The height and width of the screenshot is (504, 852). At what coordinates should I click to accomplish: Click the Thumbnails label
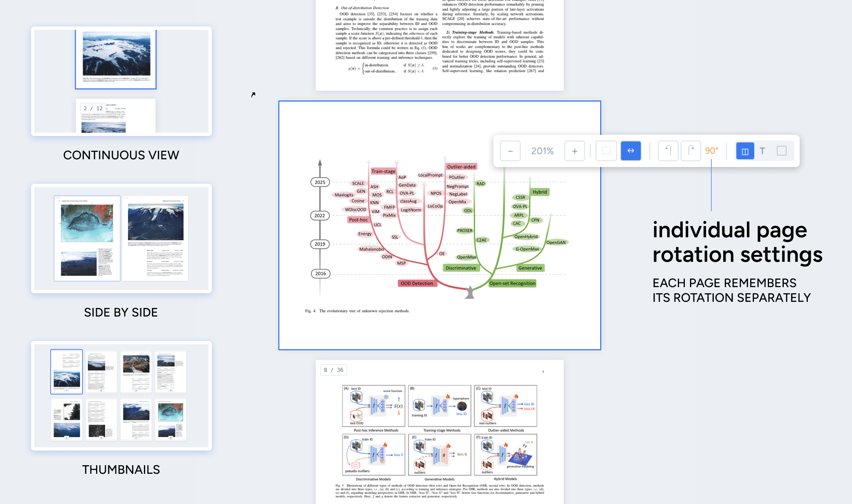[x=121, y=470]
